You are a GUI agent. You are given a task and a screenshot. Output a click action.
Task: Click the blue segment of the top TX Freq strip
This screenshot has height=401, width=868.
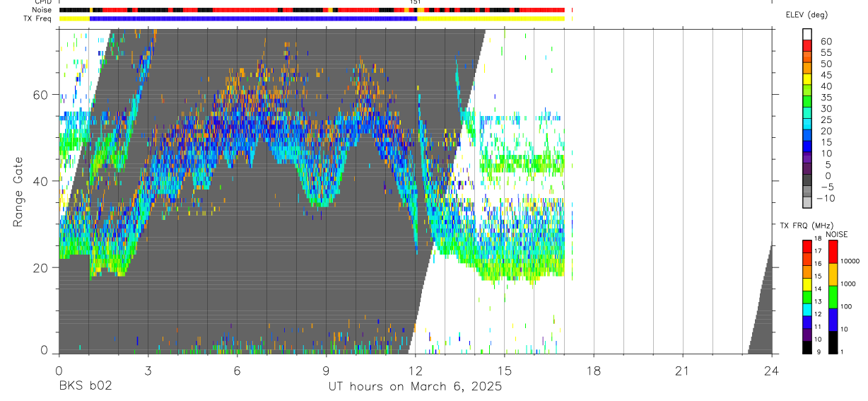pos(254,18)
